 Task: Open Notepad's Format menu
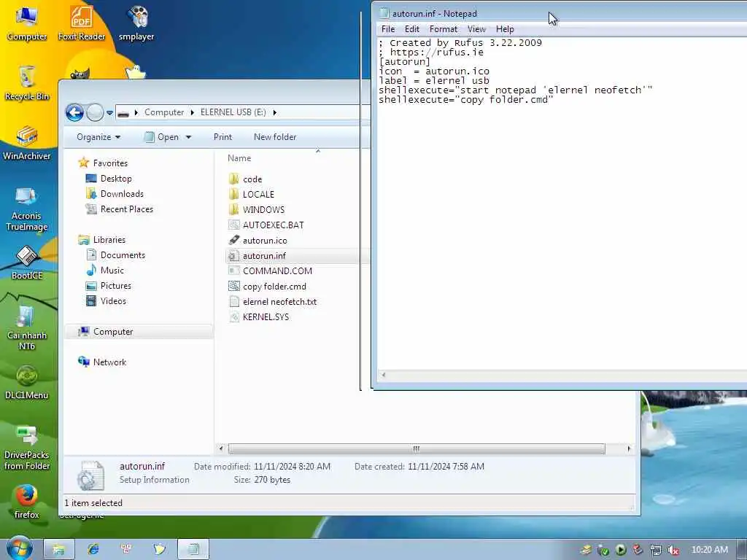443,29
